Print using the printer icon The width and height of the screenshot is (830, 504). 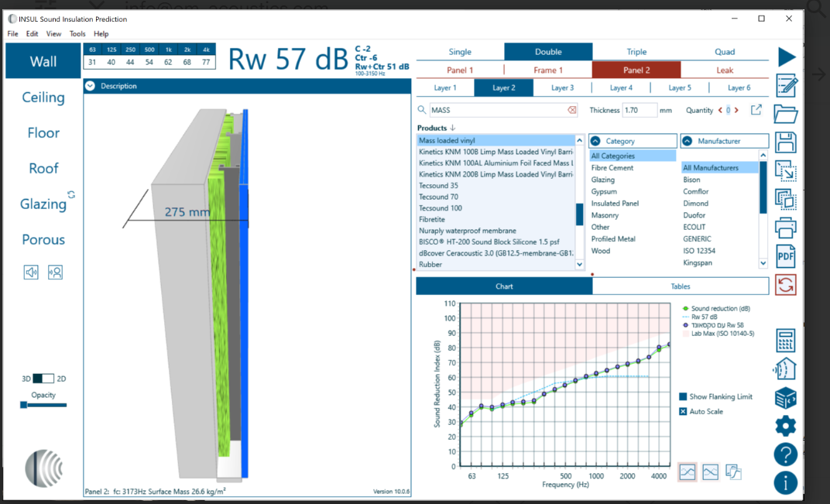tap(786, 228)
